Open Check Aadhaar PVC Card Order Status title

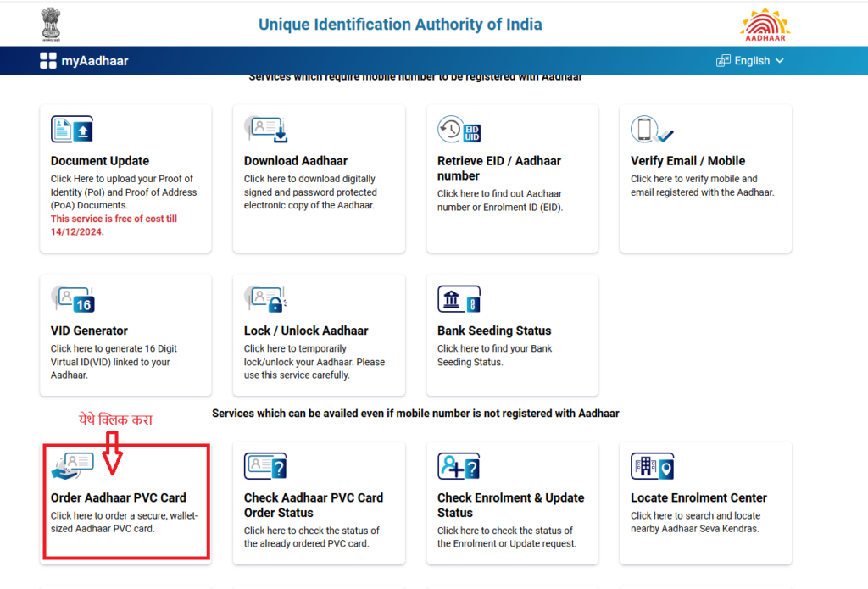click(x=314, y=505)
